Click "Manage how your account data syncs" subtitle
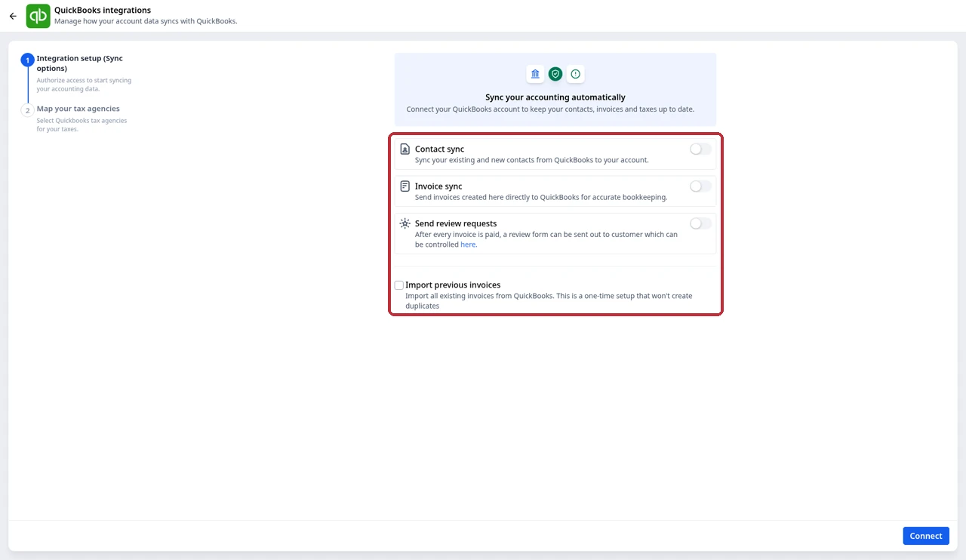966x560 pixels. tap(146, 21)
